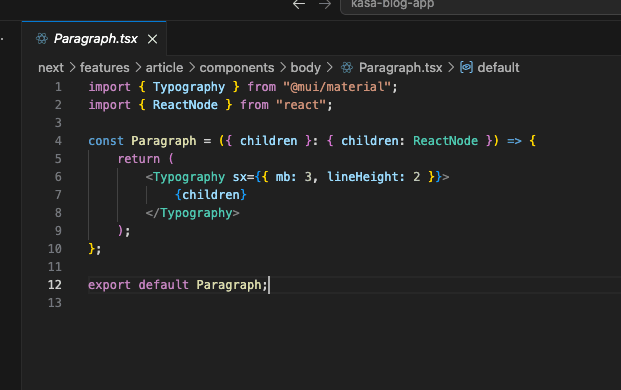Click 'default' keyword on line 12

[x=164, y=285]
